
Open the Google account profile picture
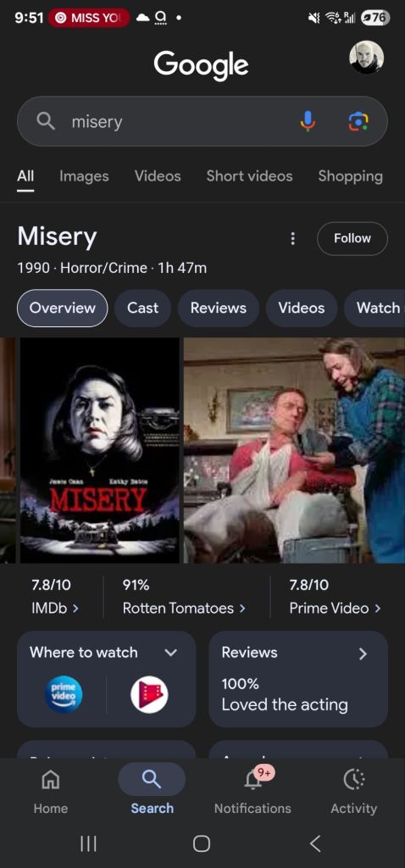(x=366, y=57)
